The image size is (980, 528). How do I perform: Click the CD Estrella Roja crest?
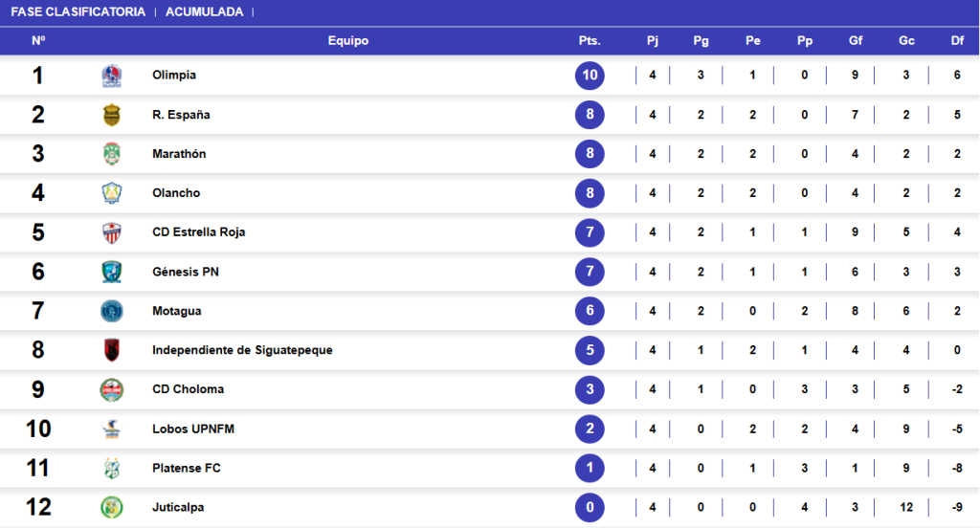click(111, 232)
